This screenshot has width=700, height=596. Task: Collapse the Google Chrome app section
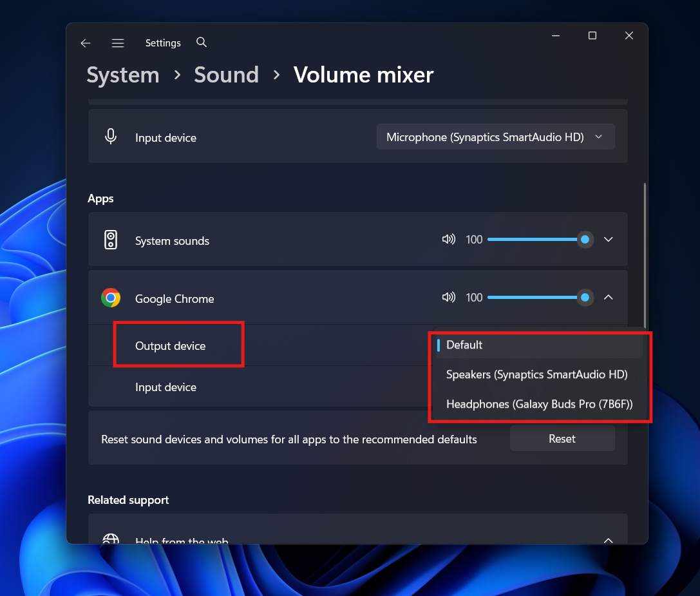(608, 297)
